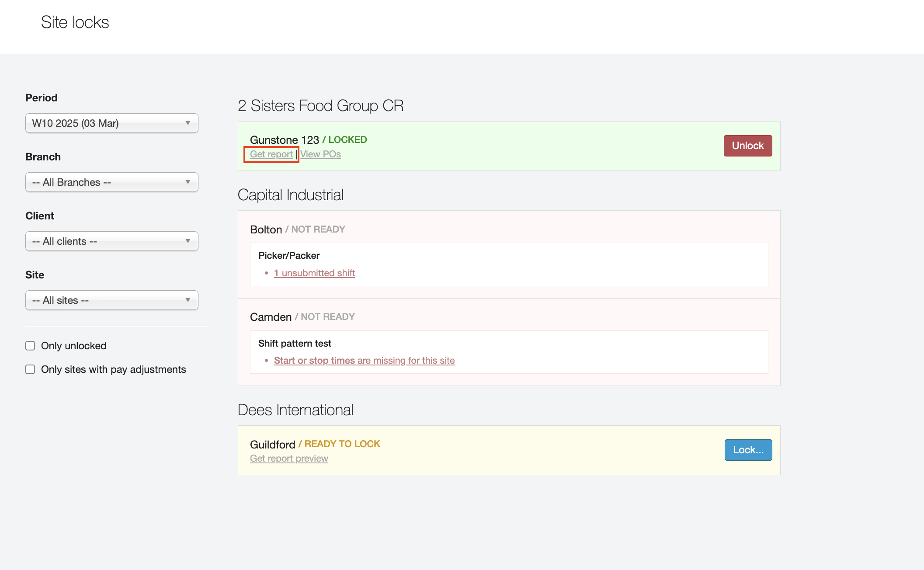Open Get report link for Gunstone 123
This screenshot has height=570, width=924.
pos(271,154)
